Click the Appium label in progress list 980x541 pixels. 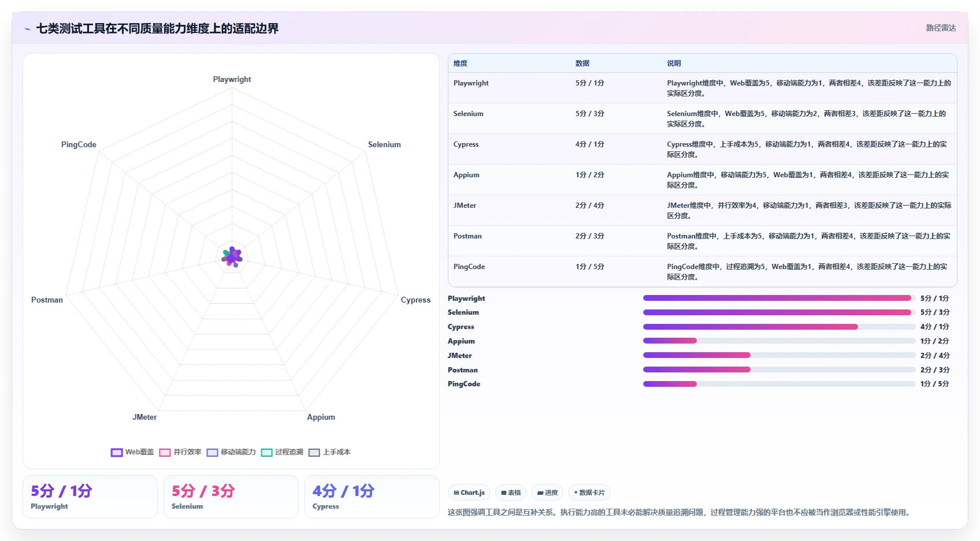pyautogui.click(x=461, y=341)
